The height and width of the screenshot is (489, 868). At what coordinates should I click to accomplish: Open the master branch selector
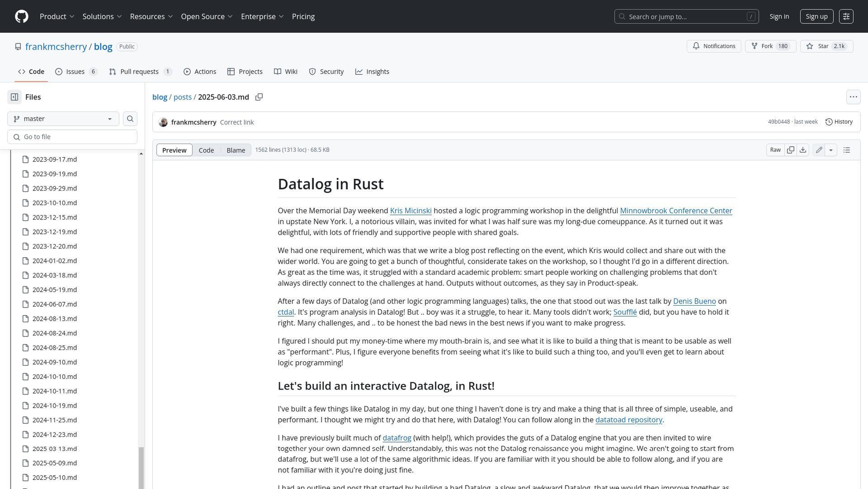(x=63, y=119)
